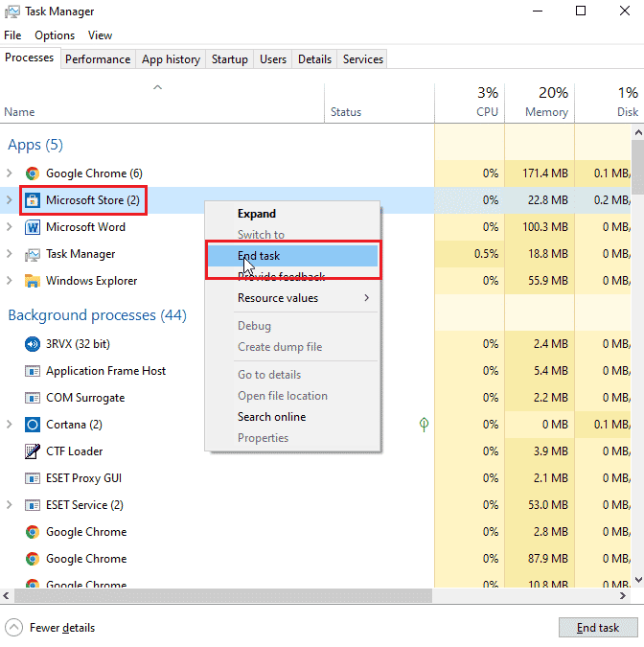The image size is (644, 647).
Task: Expand the ESET Service (2) process group
Action: pos(9,504)
